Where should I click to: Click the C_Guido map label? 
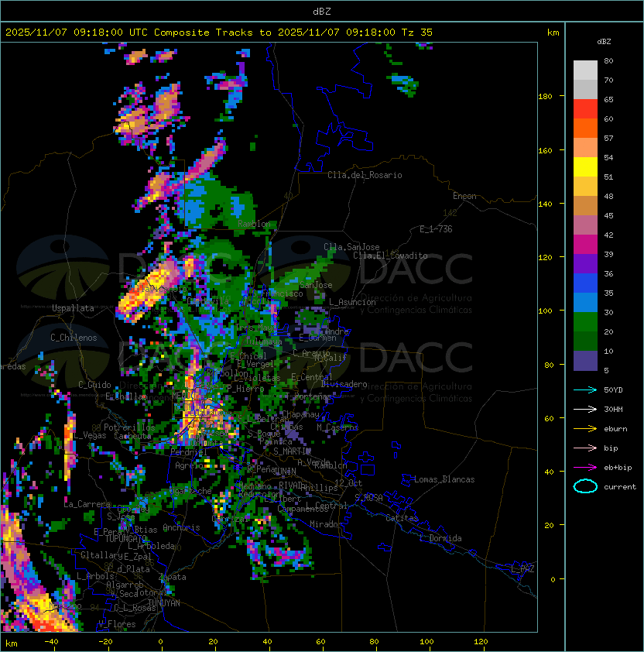(x=94, y=385)
